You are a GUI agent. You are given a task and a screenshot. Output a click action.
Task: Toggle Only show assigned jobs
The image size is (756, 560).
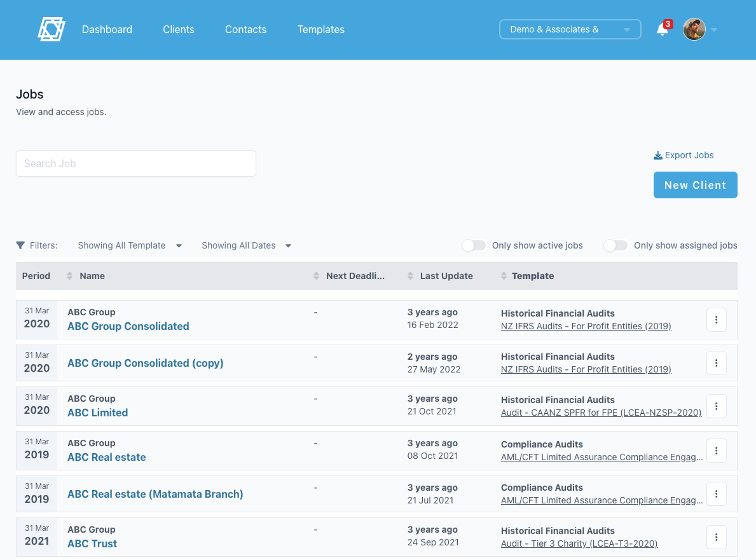point(615,245)
